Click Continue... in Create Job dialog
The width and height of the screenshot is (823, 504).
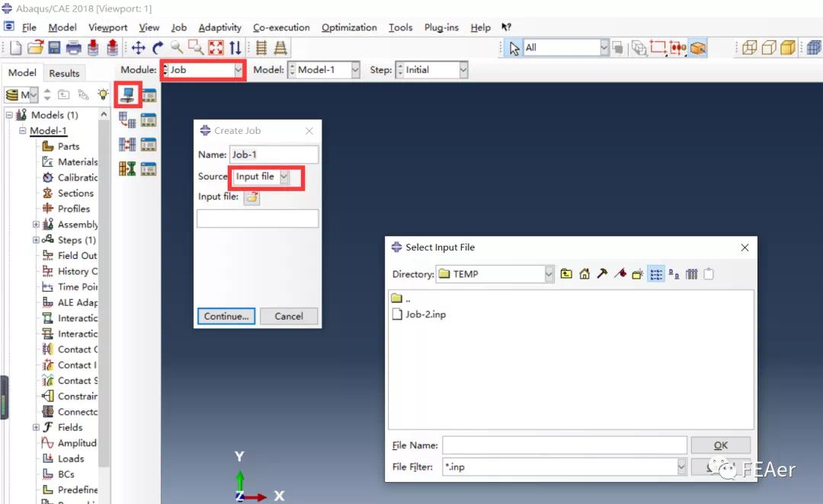[x=226, y=316]
